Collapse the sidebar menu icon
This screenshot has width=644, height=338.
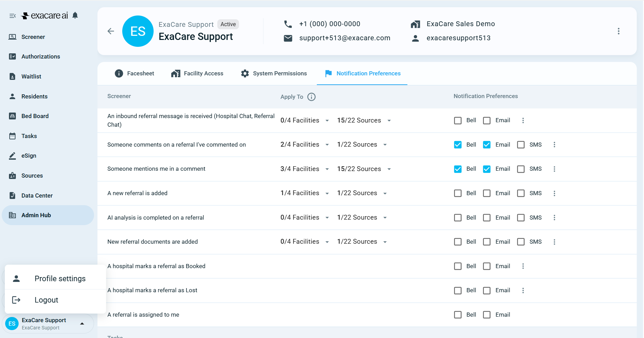click(13, 16)
